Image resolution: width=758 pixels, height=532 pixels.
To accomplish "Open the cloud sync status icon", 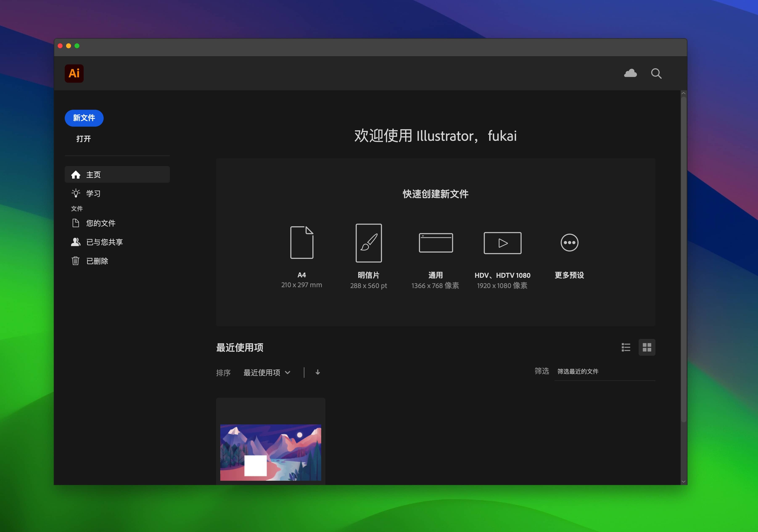I will (x=630, y=73).
